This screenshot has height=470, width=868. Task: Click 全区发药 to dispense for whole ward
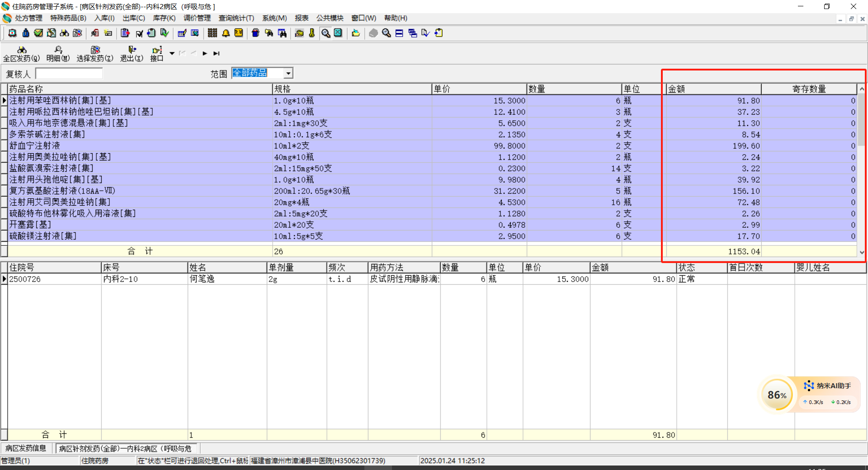pyautogui.click(x=21, y=54)
